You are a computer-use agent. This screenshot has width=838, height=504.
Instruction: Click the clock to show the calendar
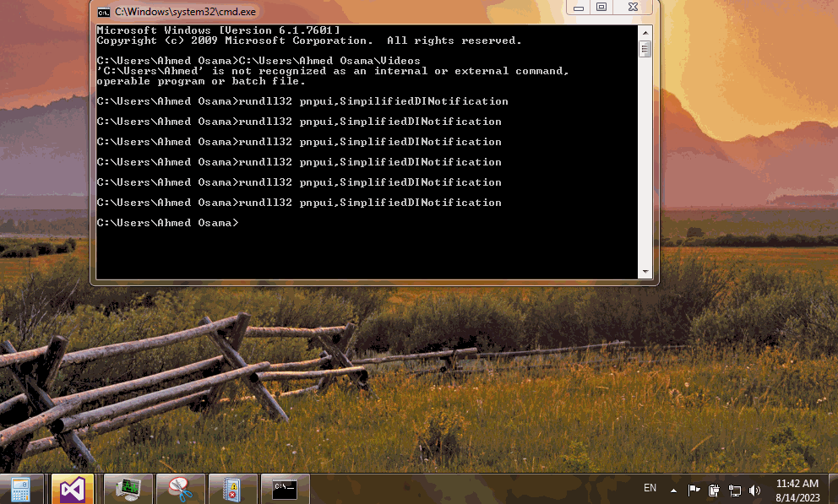click(797, 490)
